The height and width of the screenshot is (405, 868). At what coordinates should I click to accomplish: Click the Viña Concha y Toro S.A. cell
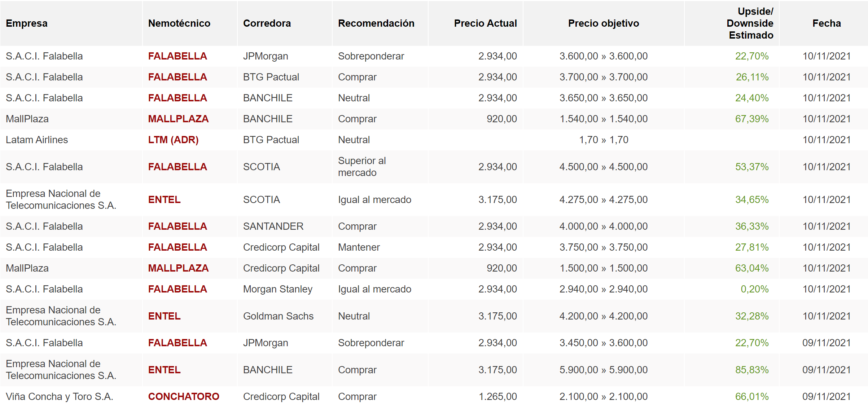[x=60, y=397]
